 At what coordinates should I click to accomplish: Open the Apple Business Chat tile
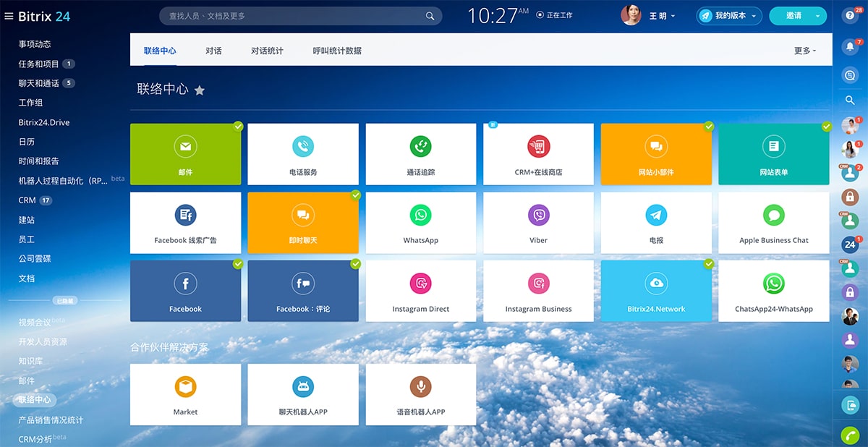774,223
